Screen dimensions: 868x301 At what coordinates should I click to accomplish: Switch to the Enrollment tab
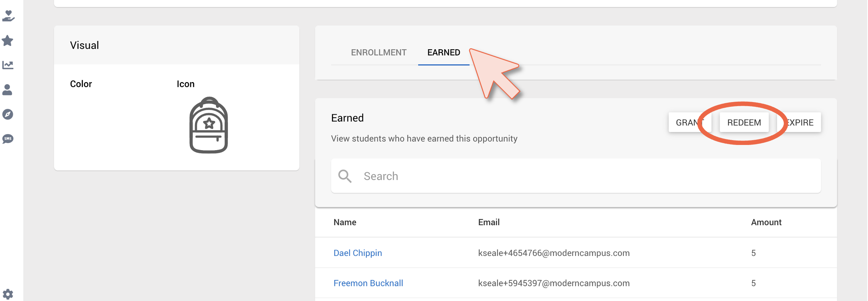pos(379,53)
